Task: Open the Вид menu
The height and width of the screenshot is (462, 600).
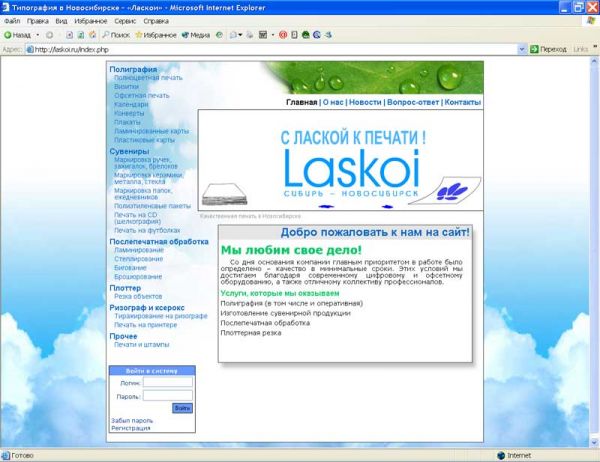Action: click(61, 21)
